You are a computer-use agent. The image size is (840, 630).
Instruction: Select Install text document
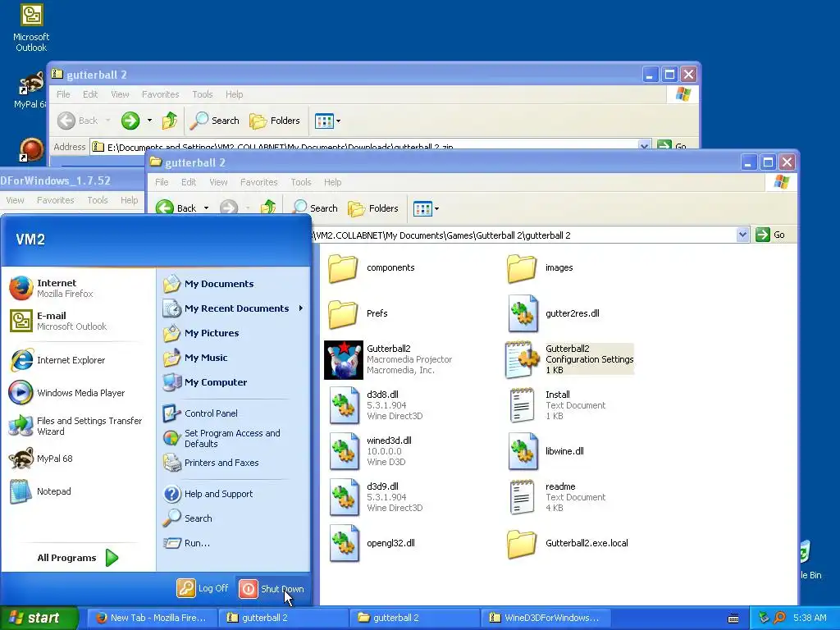pyautogui.click(x=557, y=405)
